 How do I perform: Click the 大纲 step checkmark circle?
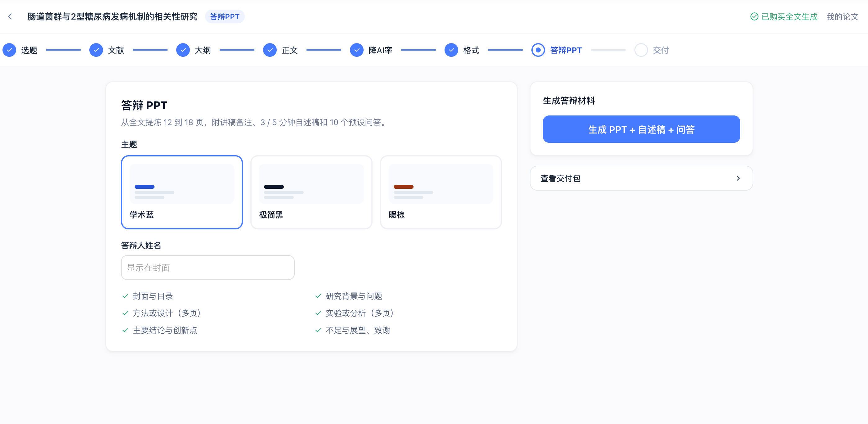pos(183,50)
